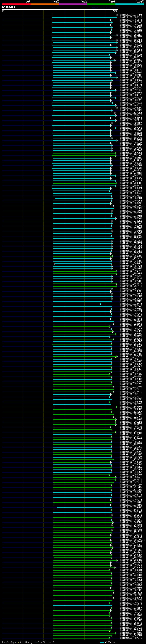Select hit label UniRef100_P16972

(131, 77)
